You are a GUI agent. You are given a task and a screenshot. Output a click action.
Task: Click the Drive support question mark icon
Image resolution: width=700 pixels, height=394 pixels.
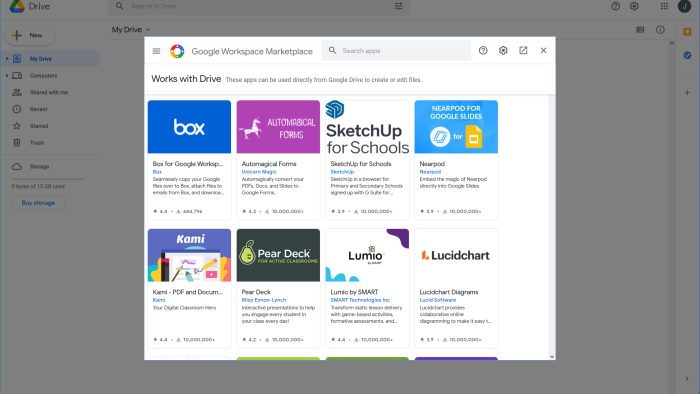tap(616, 6)
